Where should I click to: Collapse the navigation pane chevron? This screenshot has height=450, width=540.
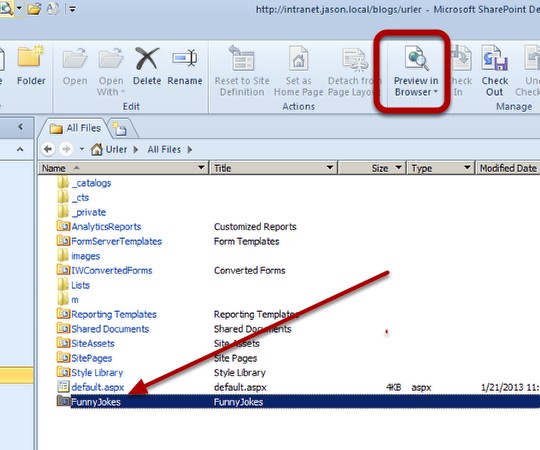[x=21, y=127]
